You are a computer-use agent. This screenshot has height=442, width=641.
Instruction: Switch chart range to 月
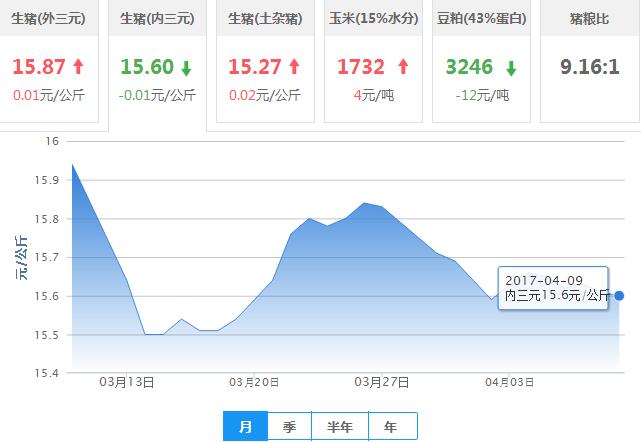tap(245, 426)
